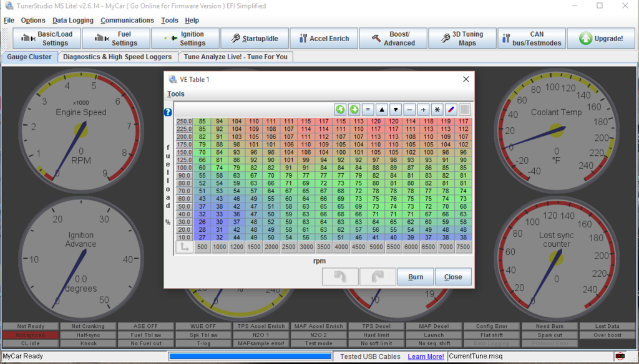This screenshot has height=364, width=639.
Task: Select the 250.0 fuel load cell at 5000 rpm
Action: (376, 122)
